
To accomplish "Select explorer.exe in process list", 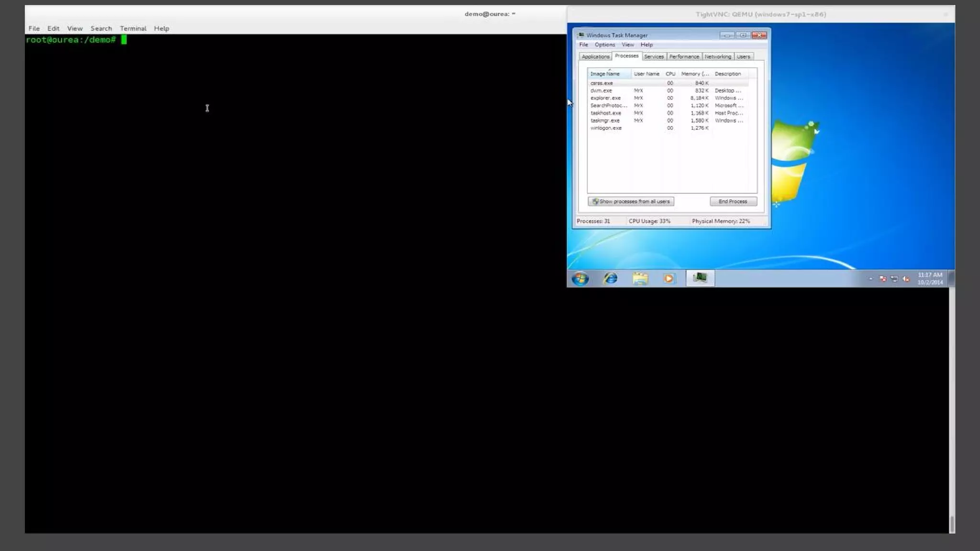I will [605, 98].
